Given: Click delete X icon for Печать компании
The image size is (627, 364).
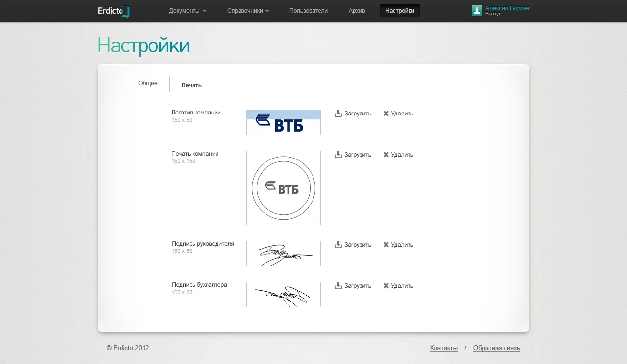Looking at the screenshot, I should tap(386, 155).
